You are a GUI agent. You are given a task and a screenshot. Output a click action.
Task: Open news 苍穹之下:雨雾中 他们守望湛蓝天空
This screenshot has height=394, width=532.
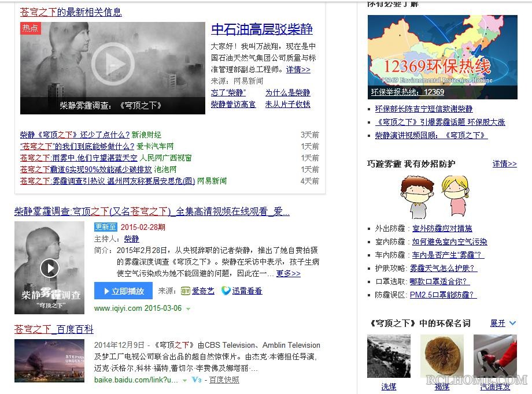coord(79,158)
